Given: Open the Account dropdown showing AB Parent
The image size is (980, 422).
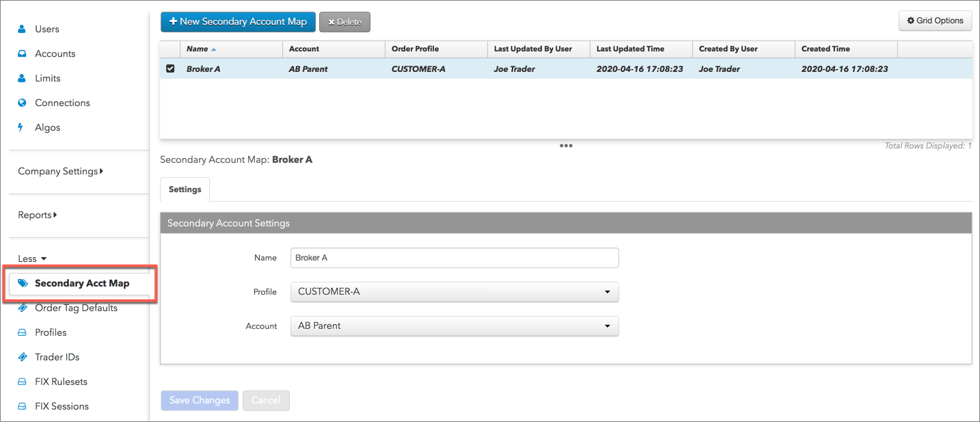Looking at the screenshot, I should click(x=454, y=326).
